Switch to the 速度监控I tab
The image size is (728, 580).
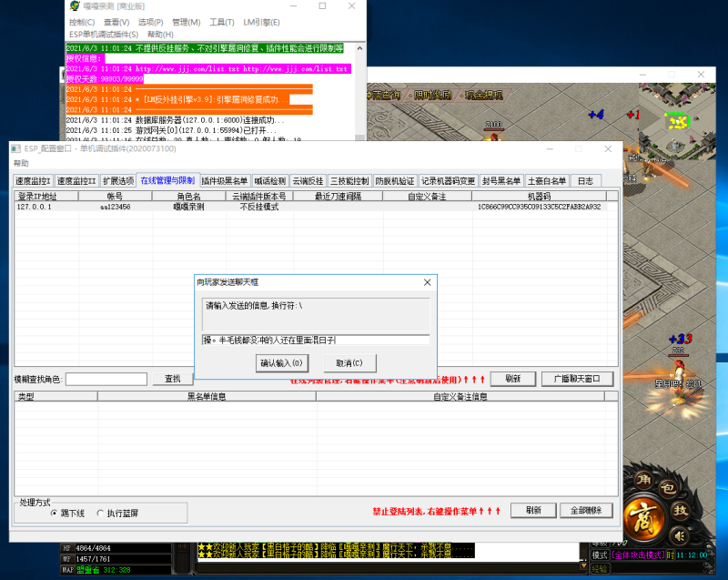[x=33, y=180]
